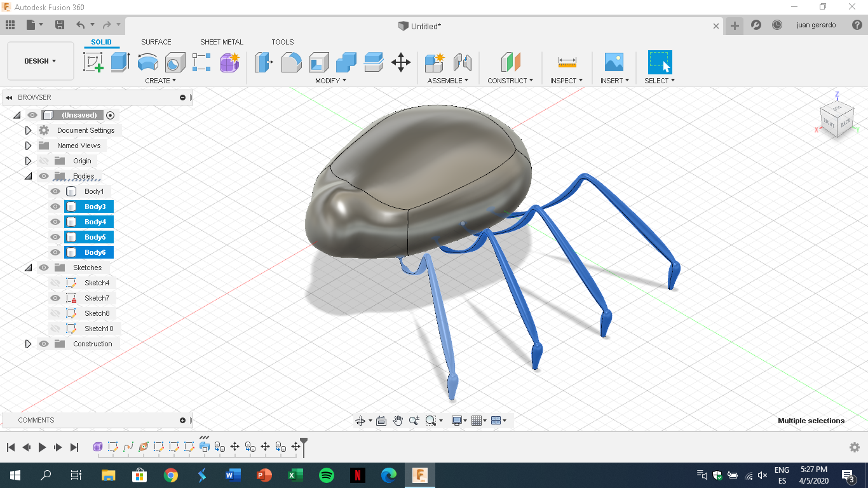This screenshot has width=868, height=488.
Task: Open Spotify from the Windows taskbar
Action: (326, 475)
